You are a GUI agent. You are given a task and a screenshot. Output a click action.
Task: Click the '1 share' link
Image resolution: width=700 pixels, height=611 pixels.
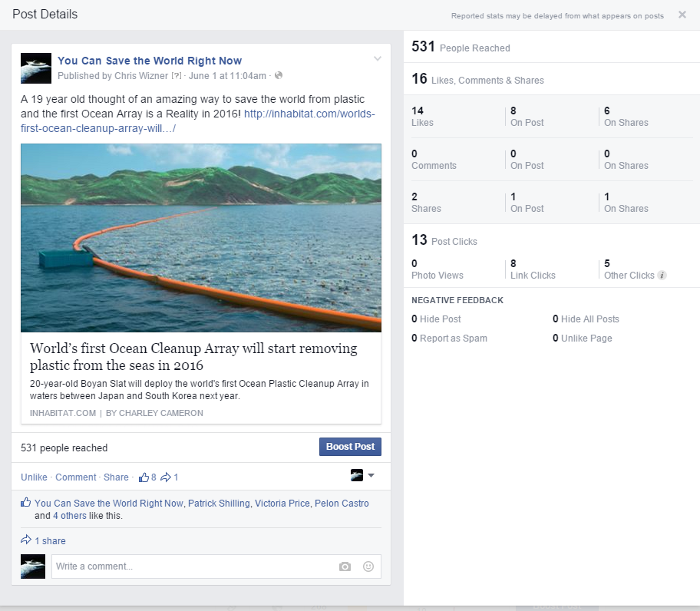50,541
